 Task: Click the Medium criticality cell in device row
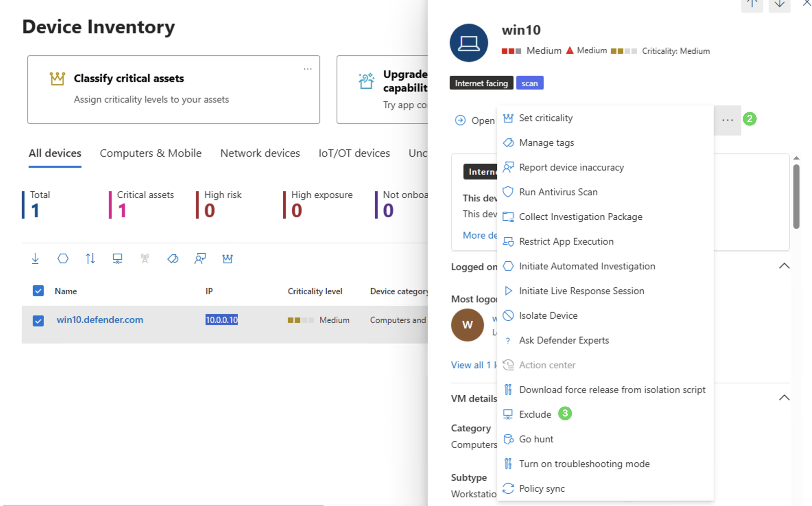pos(318,320)
